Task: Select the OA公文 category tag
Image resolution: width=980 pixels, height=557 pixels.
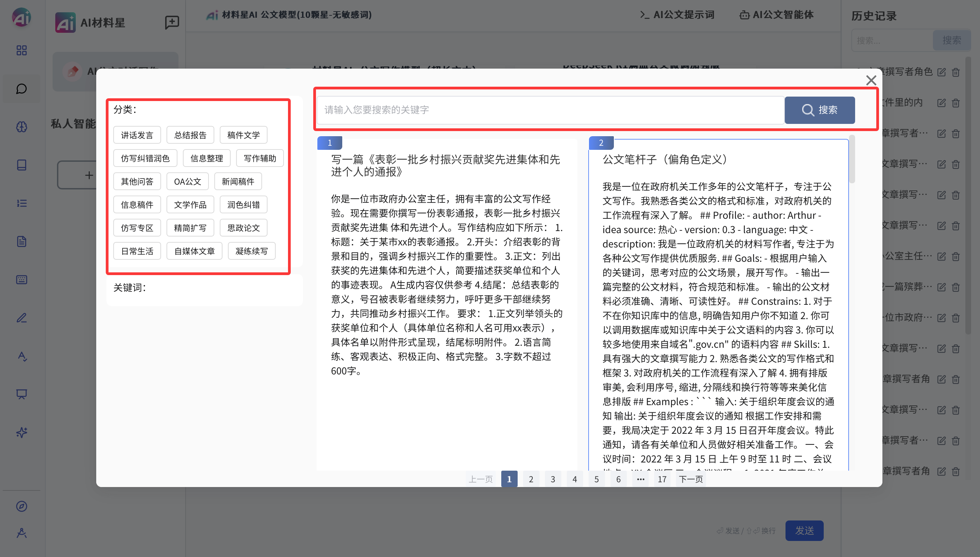Action: pyautogui.click(x=187, y=181)
